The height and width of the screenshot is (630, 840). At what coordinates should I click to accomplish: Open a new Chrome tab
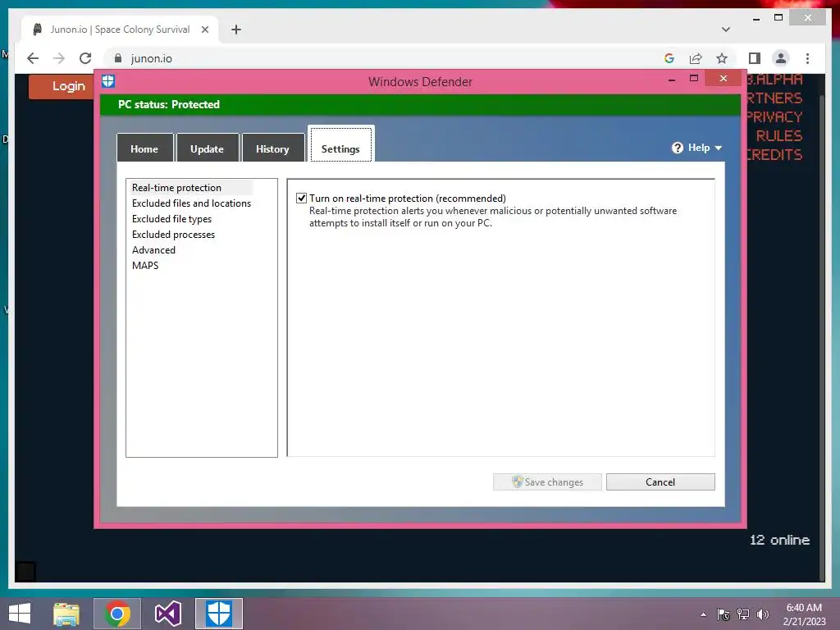[236, 30]
